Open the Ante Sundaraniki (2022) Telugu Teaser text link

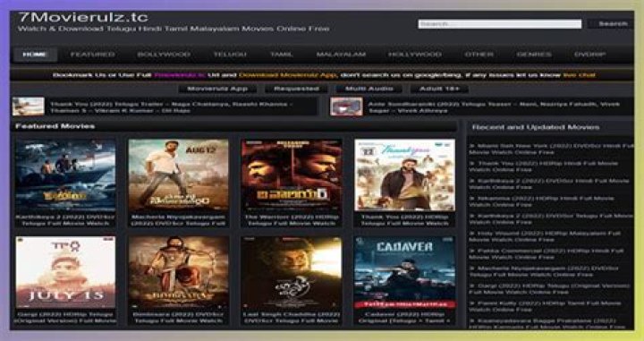click(x=494, y=107)
